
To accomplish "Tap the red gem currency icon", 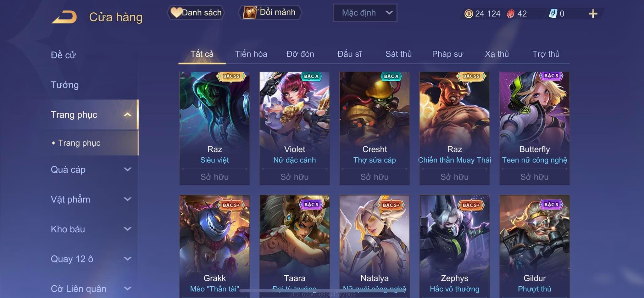I will pyautogui.click(x=511, y=14).
